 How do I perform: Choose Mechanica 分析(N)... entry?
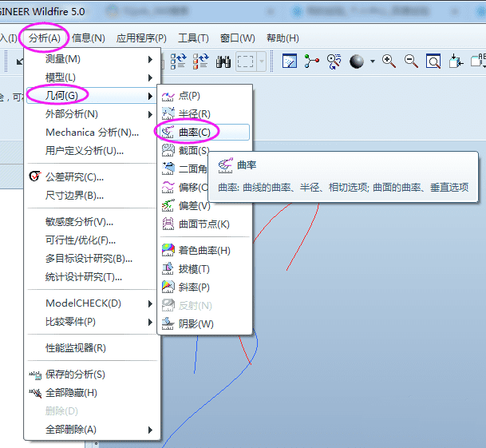pyautogui.click(x=93, y=133)
